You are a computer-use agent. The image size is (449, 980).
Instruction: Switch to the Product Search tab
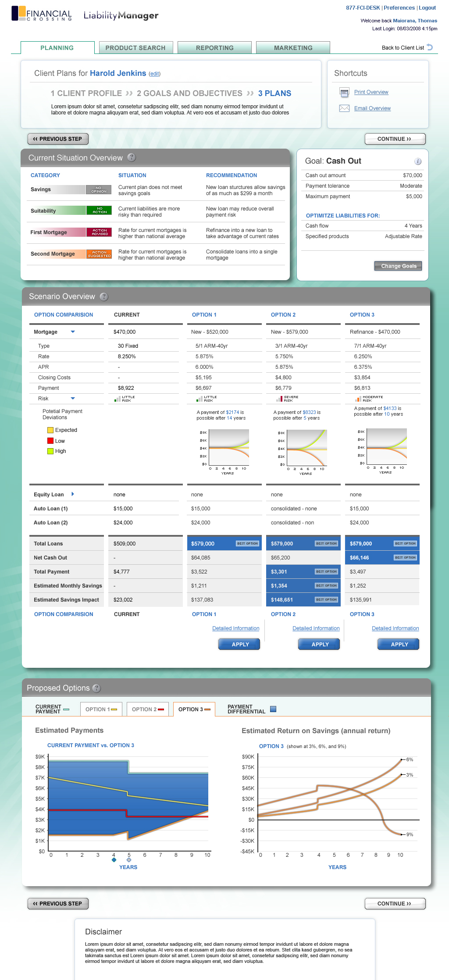coord(135,48)
